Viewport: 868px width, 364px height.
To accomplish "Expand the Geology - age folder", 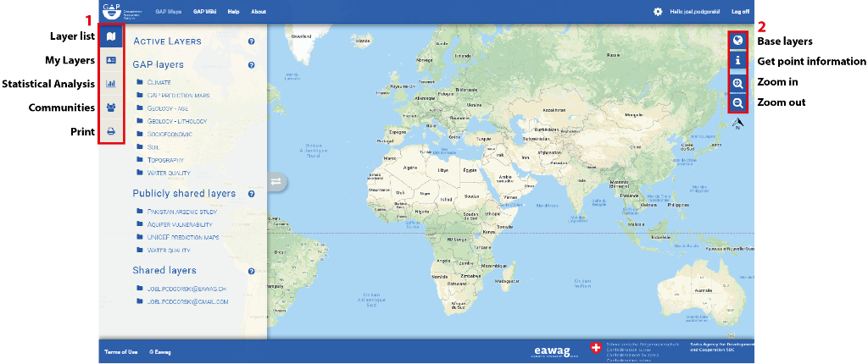I will click(x=163, y=108).
